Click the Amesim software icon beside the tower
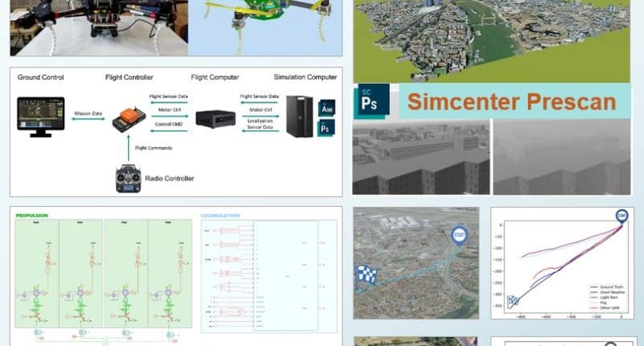Screen dimensions: 644x346 (x=327, y=108)
